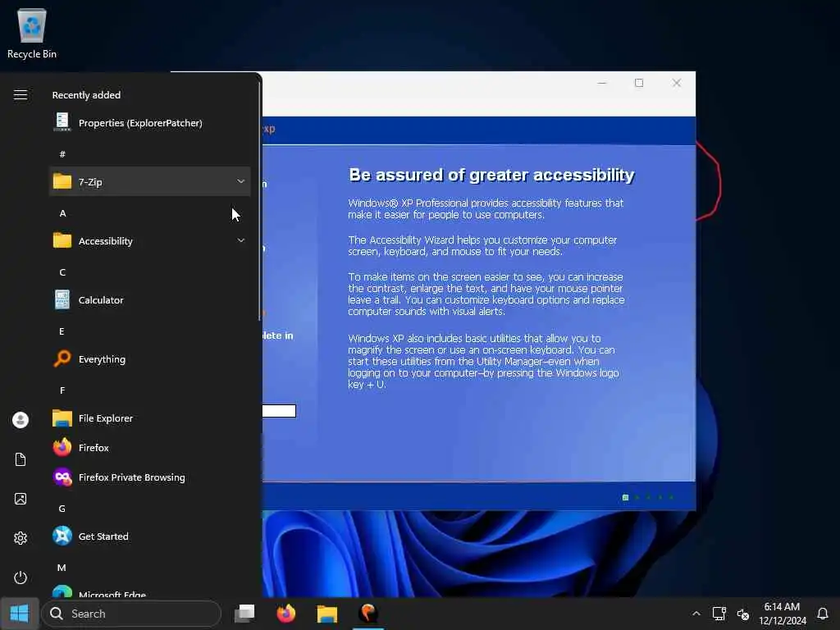This screenshot has height=630, width=840.
Task: Open the notifications bell
Action: [x=823, y=614]
